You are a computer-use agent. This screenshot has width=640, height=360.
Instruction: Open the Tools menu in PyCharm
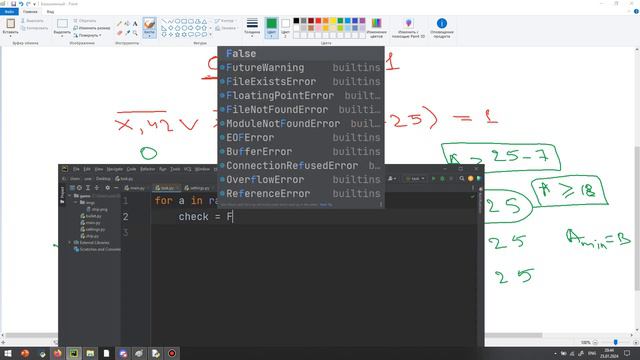[x=175, y=169]
